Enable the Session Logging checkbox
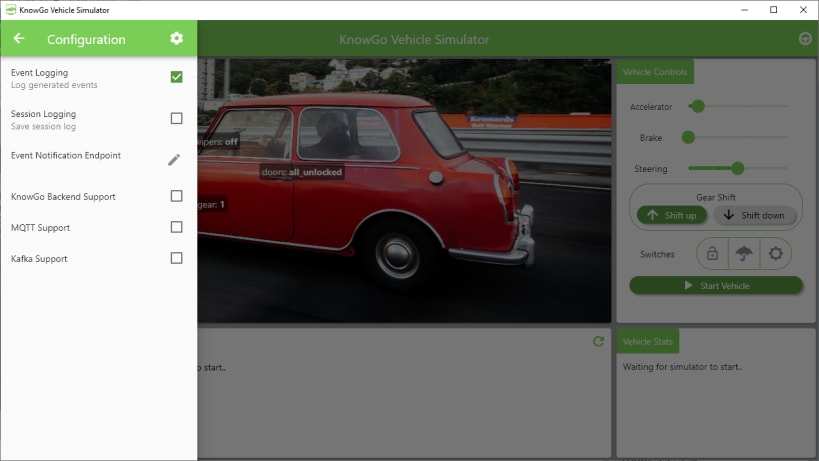Screen dimensions: 819x461 click(x=177, y=119)
